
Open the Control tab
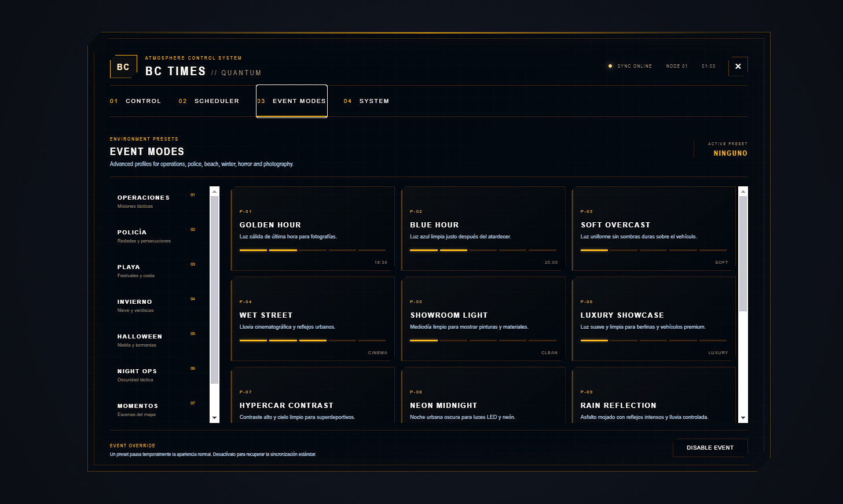(135, 101)
